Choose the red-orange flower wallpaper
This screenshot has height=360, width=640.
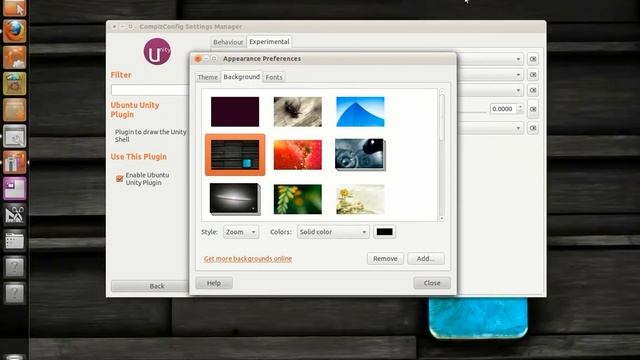298,155
